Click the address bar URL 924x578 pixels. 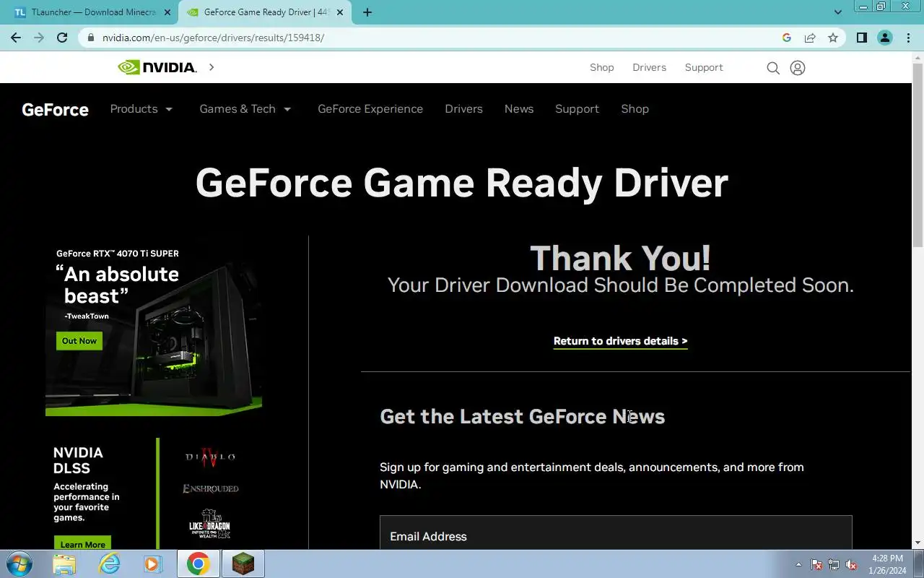click(213, 38)
